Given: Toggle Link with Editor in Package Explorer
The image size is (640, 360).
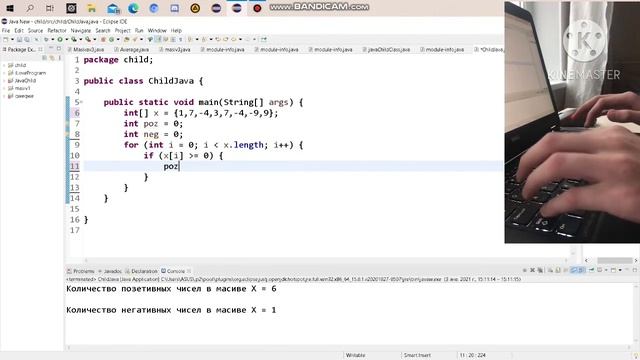Looking at the screenshot, I should coord(52,58).
